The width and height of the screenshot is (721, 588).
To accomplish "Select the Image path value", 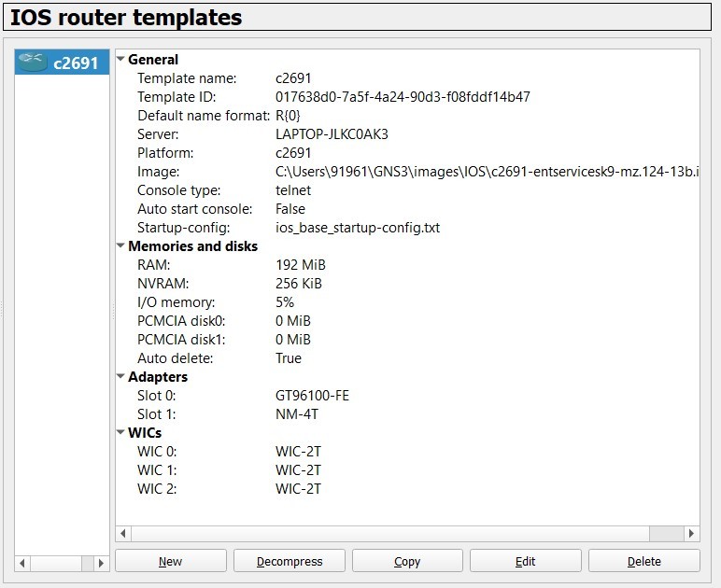I will (x=487, y=172).
